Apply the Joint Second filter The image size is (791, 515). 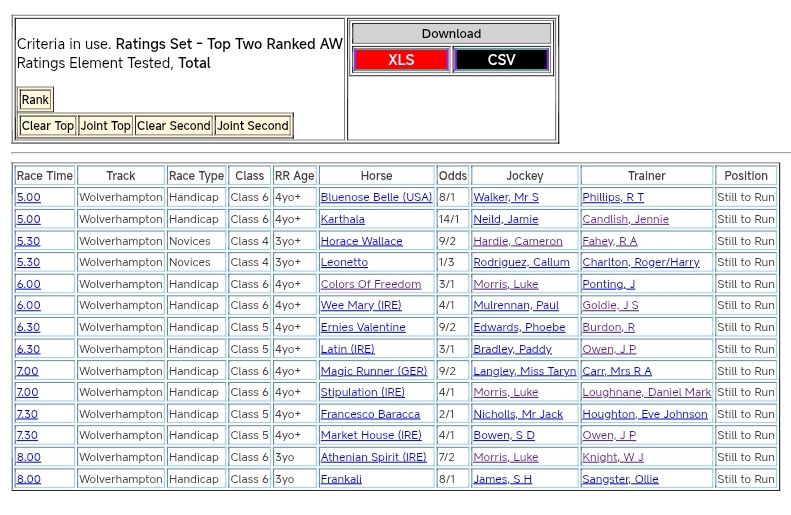tap(253, 126)
